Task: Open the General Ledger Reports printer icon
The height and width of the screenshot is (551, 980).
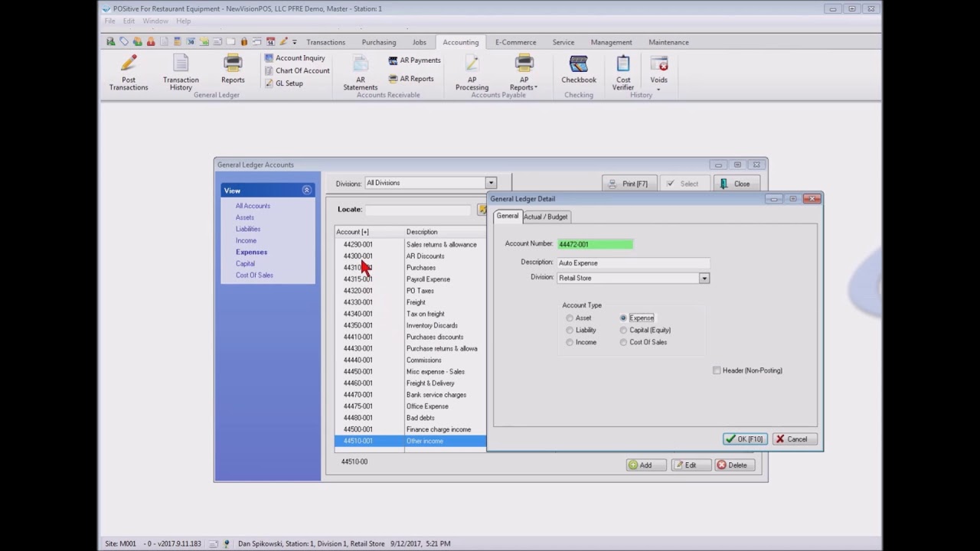Action: [233, 64]
